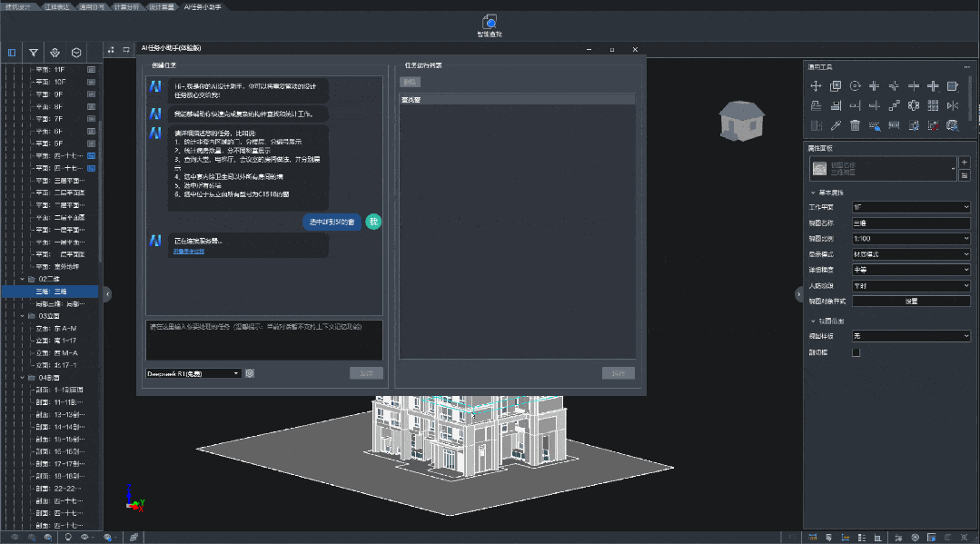Click the eye visibility icon in bottom status bar

pos(84,537)
